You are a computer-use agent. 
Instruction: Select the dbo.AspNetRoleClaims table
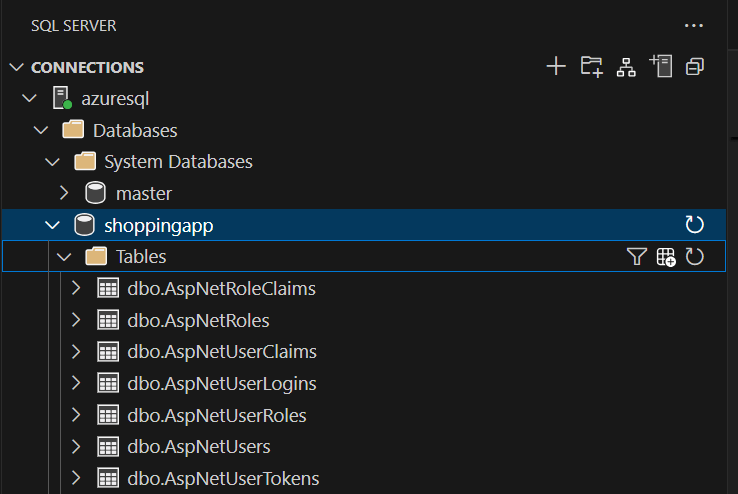[221, 289]
